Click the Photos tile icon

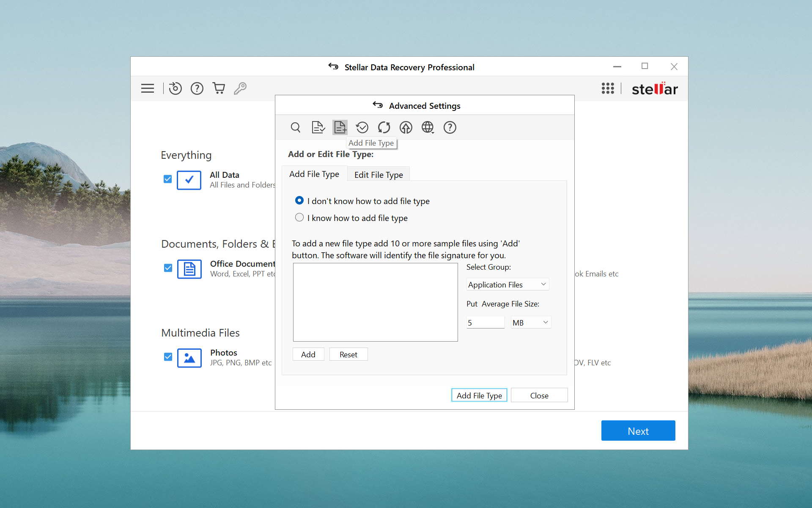click(189, 358)
